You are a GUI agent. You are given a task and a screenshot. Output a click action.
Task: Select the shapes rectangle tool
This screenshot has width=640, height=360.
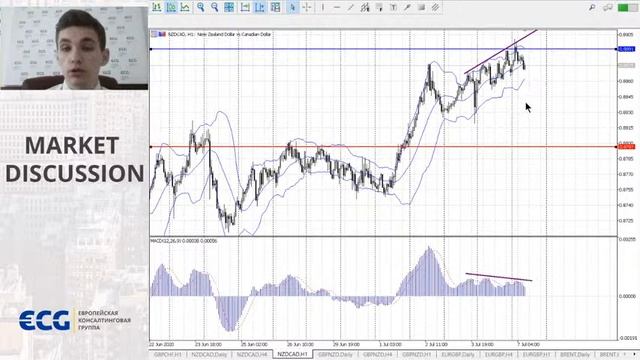pyautogui.click(x=421, y=7)
